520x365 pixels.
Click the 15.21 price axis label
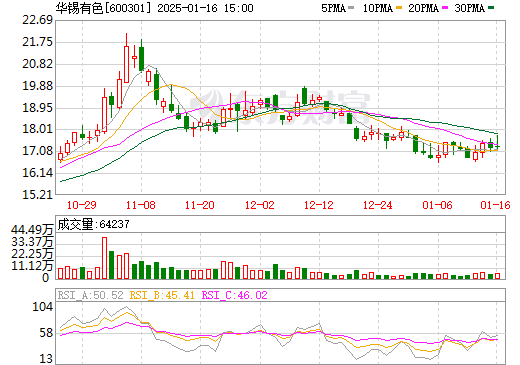(37, 195)
